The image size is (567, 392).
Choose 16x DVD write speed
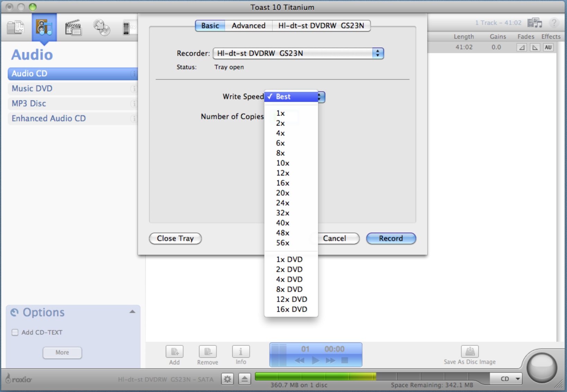291,309
